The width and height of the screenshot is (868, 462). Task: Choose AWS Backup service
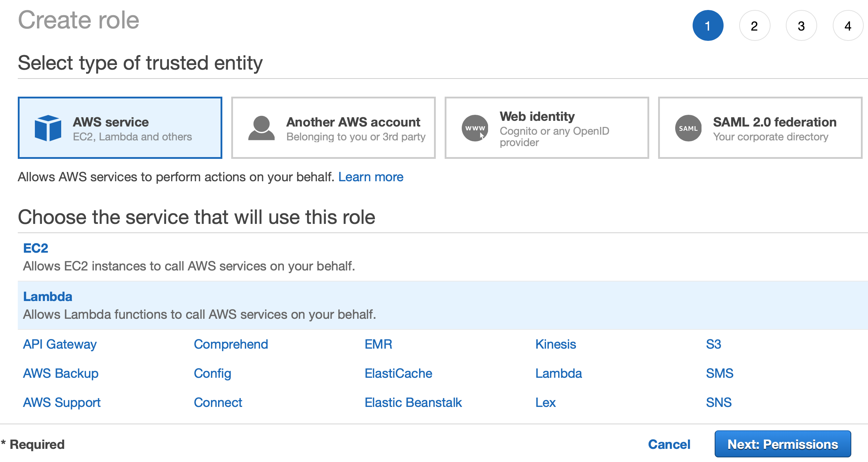coord(60,374)
